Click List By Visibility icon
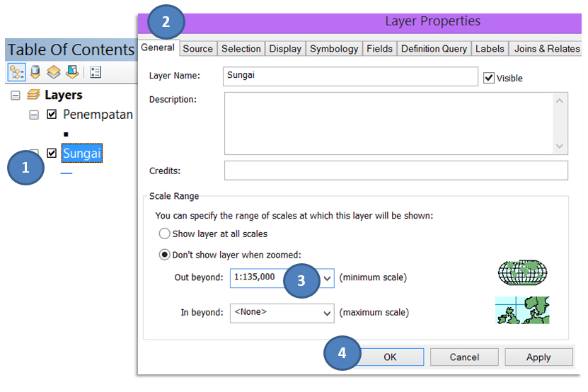This screenshot has height=392, width=588. [x=53, y=72]
